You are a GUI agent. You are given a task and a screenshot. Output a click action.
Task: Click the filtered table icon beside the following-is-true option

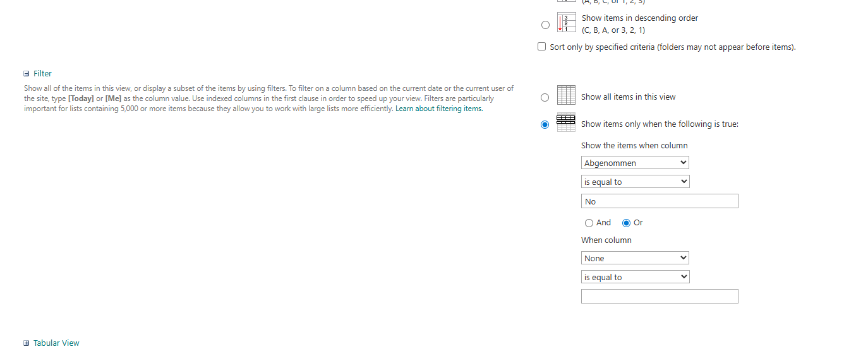click(566, 122)
